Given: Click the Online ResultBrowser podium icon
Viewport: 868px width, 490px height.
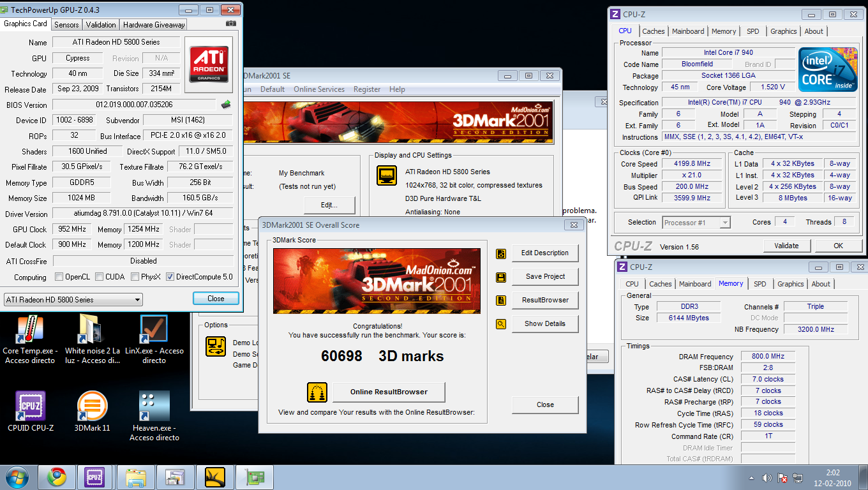Looking at the screenshot, I should pos(317,392).
